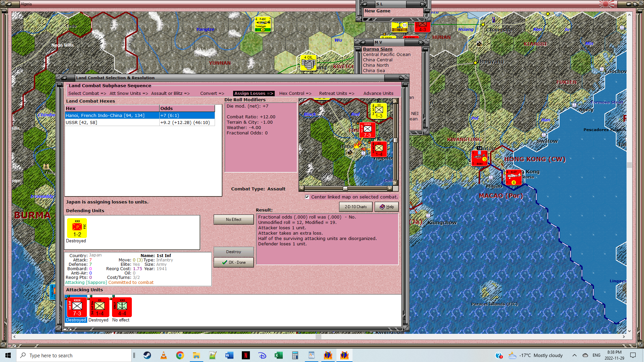The image size is (644, 362).
Task: Show hidden system tray icons chevron
Action: [574, 355]
